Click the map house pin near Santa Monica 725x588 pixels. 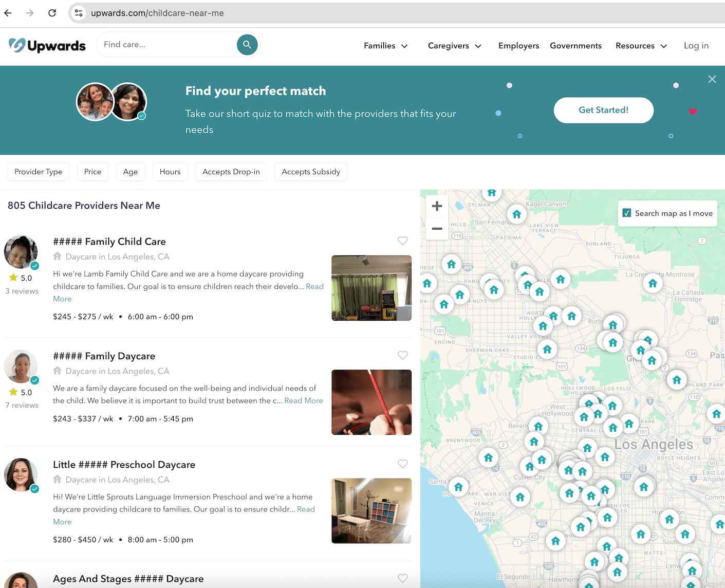pyautogui.click(x=458, y=487)
